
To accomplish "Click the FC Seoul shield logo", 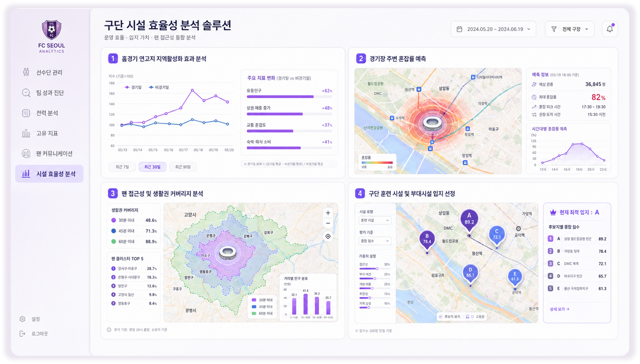I will 51,30.
